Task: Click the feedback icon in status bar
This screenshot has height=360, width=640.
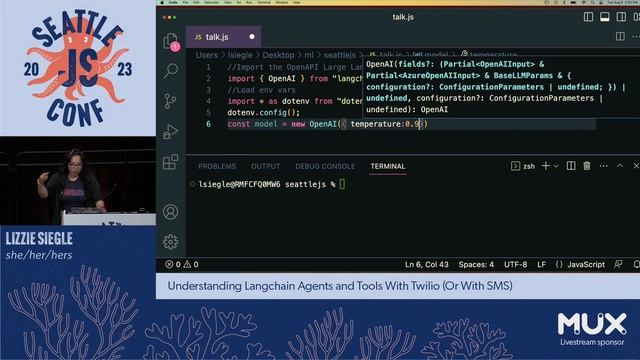Action: point(618,264)
